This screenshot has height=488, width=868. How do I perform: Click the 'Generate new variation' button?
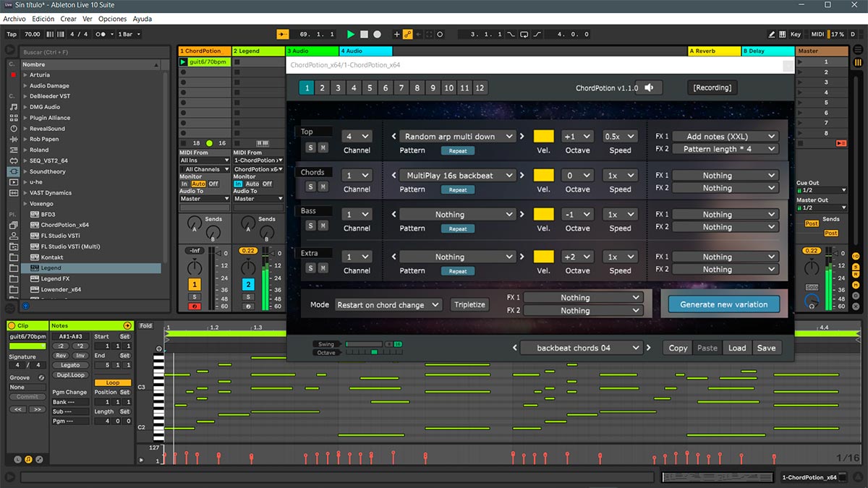(724, 304)
